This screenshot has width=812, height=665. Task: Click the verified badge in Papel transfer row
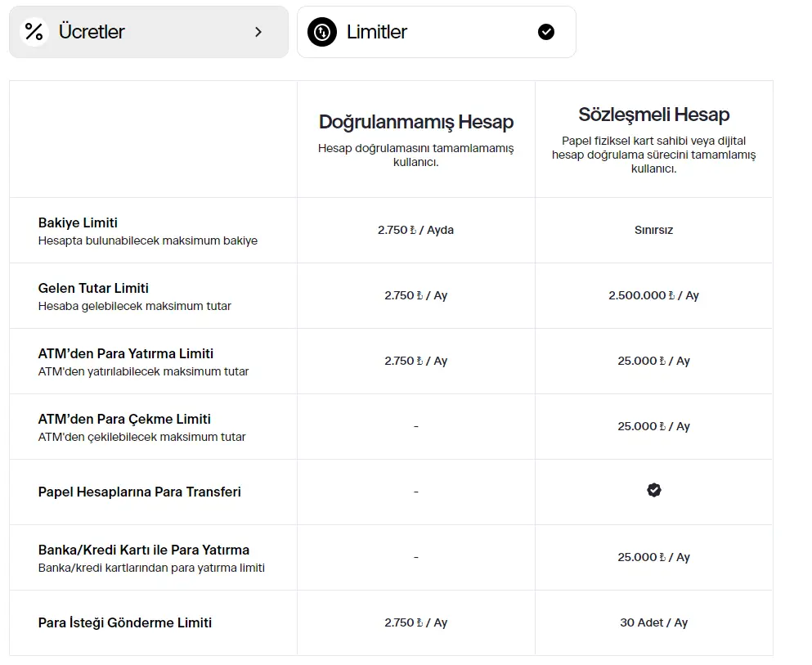653,491
